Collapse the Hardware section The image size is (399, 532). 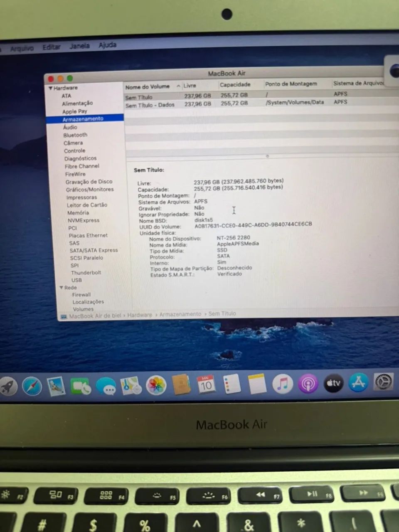(50, 88)
